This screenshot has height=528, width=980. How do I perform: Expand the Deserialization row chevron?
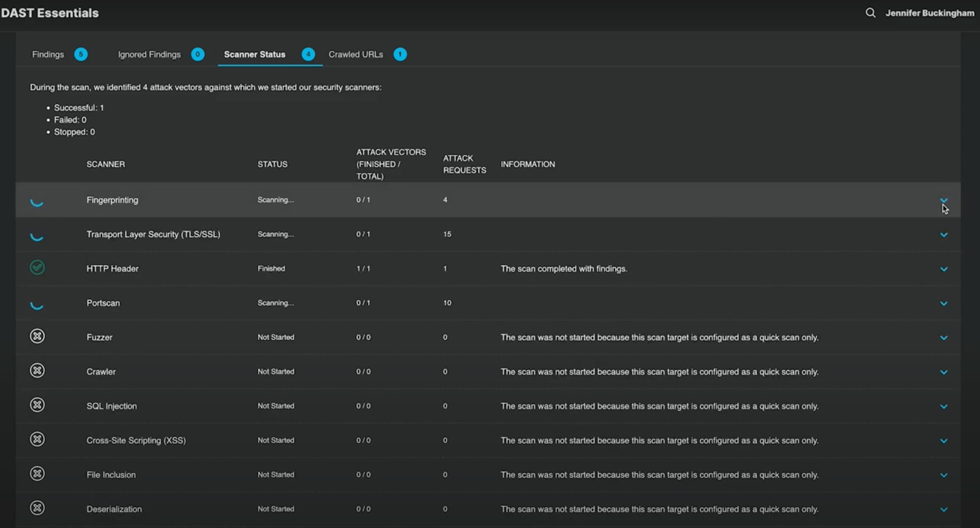[x=944, y=509]
